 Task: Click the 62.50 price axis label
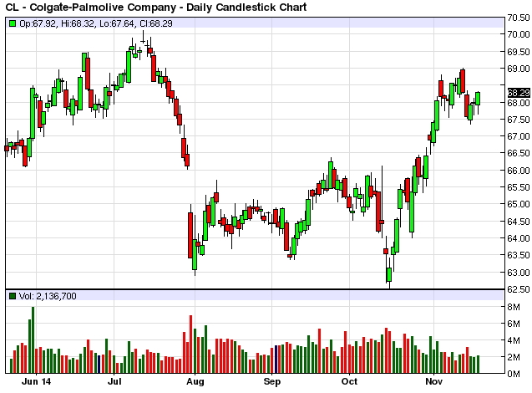click(x=518, y=289)
